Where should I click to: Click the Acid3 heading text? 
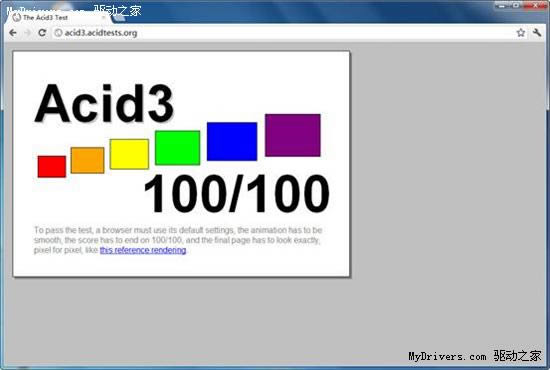click(x=104, y=103)
